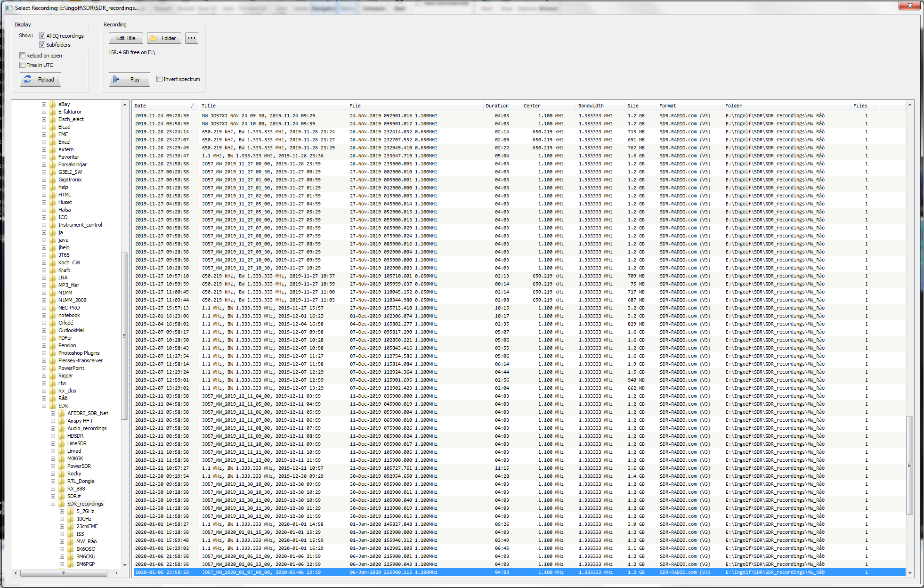Screen dimensions: 924x588
Task: Select the 23cmEME folder in tree
Action: click(87, 526)
